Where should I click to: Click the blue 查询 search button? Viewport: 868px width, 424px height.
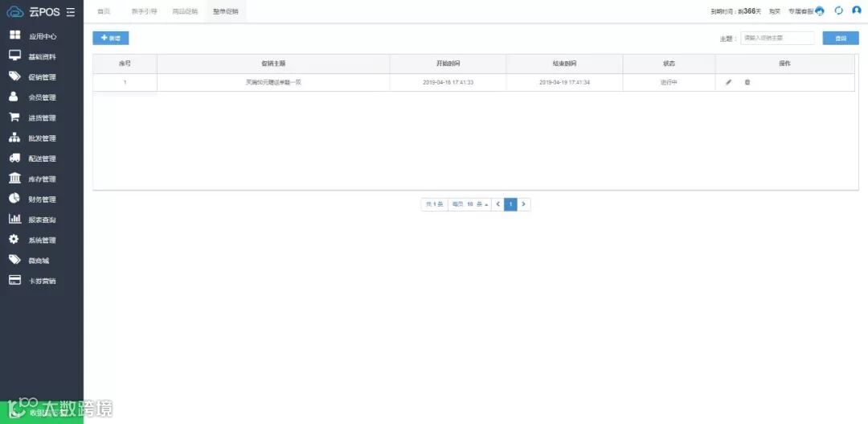tap(841, 39)
